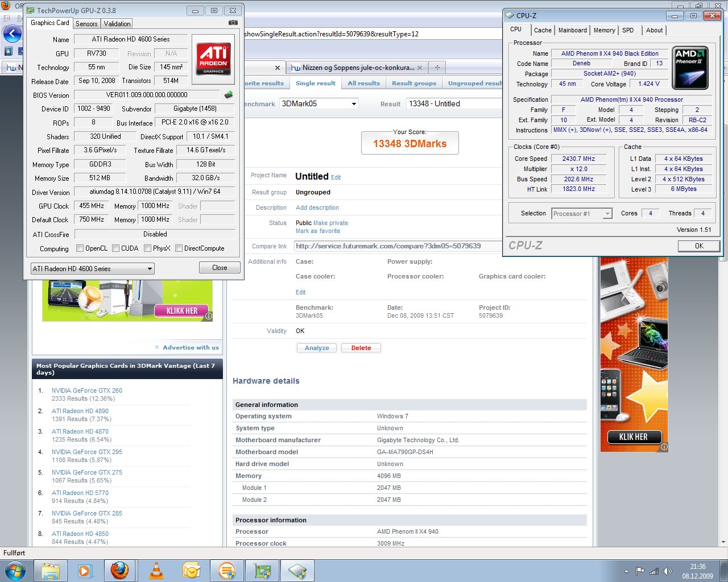Select the All results tab
Image resolution: width=728 pixels, height=582 pixels.
pyautogui.click(x=364, y=83)
